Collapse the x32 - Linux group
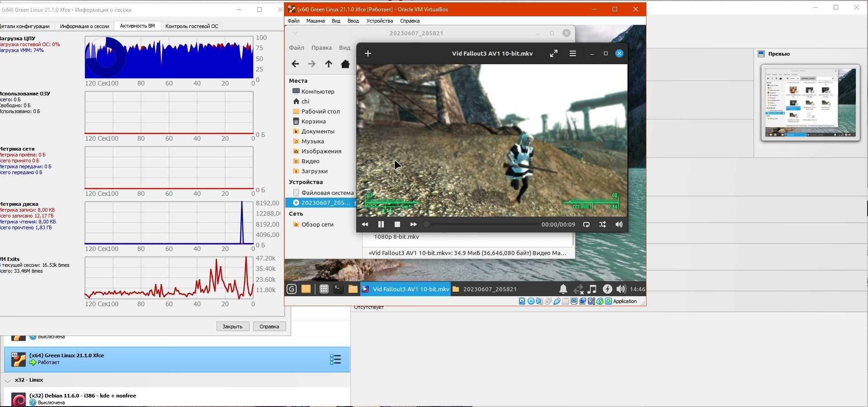Screen dimensions: 868x407 (8, 380)
